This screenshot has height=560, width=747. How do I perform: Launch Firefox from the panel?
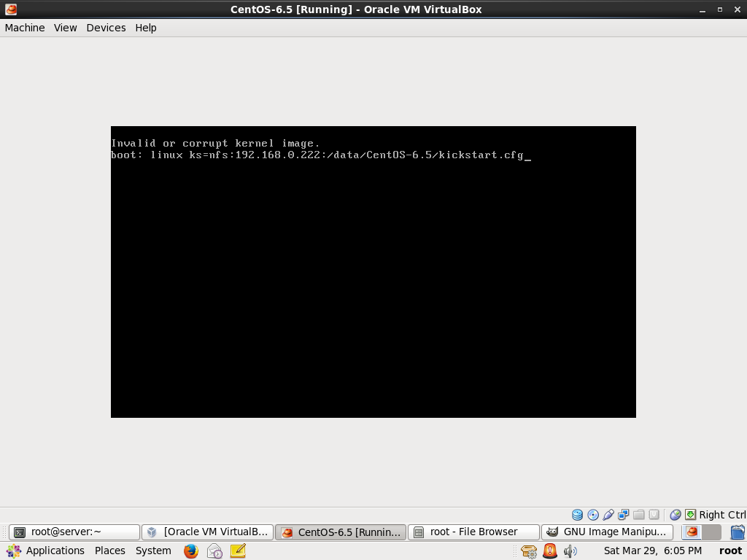[x=191, y=551]
